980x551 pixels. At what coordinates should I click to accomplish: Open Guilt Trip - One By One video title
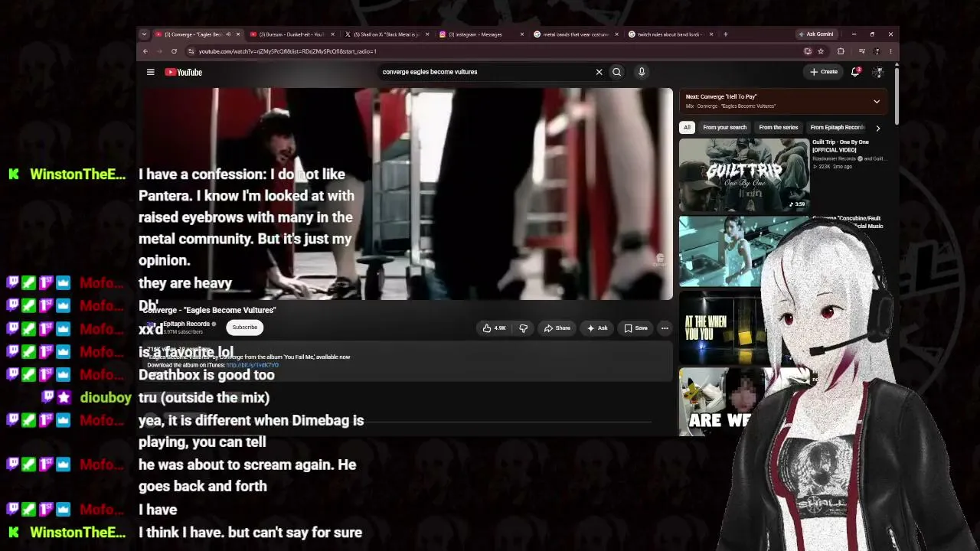point(841,145)
